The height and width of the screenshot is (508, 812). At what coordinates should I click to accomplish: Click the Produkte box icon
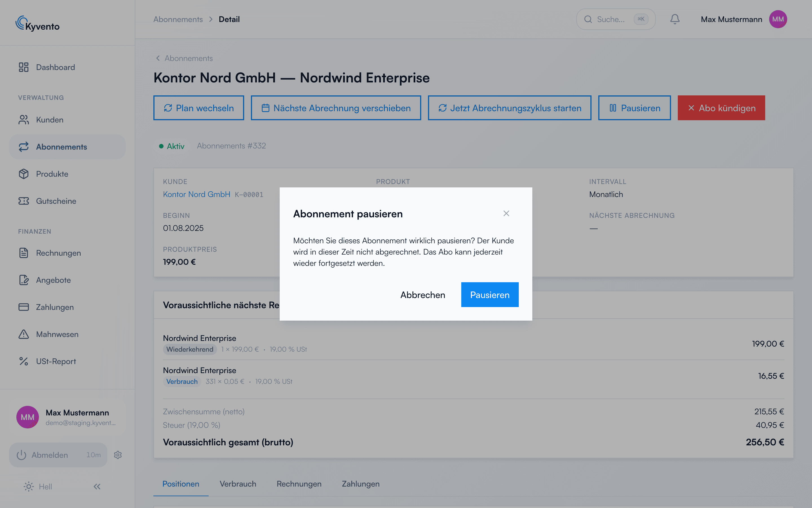pyautogui.click(x=23, y=174)
